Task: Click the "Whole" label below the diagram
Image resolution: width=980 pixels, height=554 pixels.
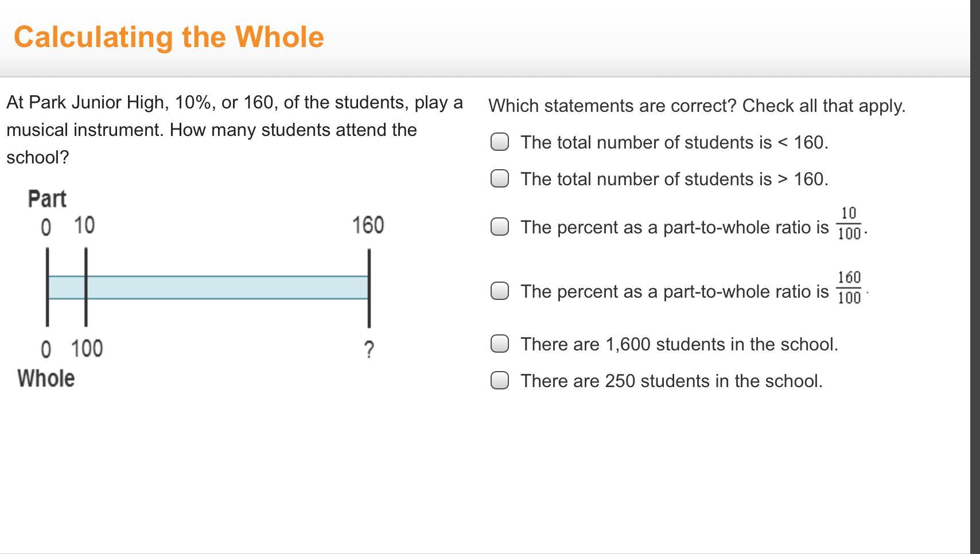Action: [46, 379]
